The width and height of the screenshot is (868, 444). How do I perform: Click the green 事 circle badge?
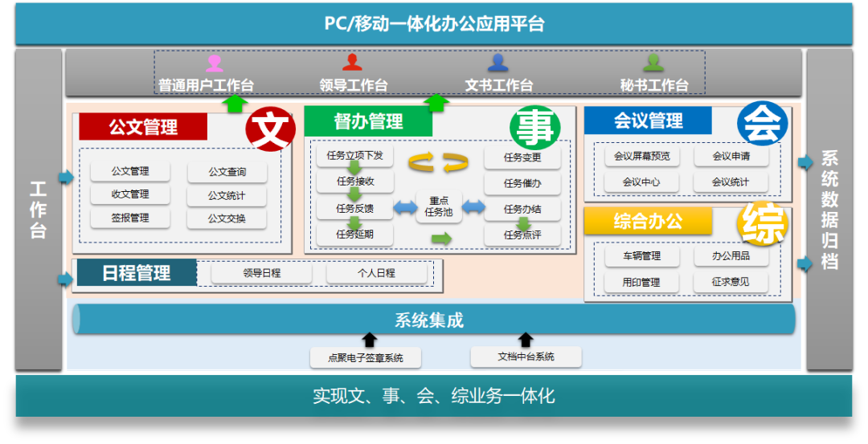[534, 128]
